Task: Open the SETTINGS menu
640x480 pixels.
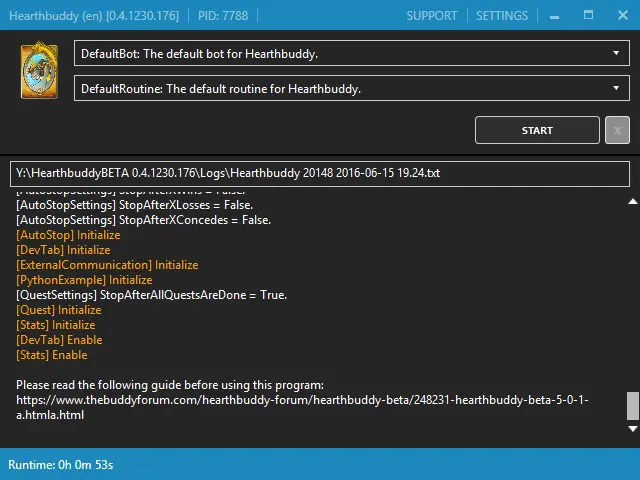Action: [x=502, y=16]
